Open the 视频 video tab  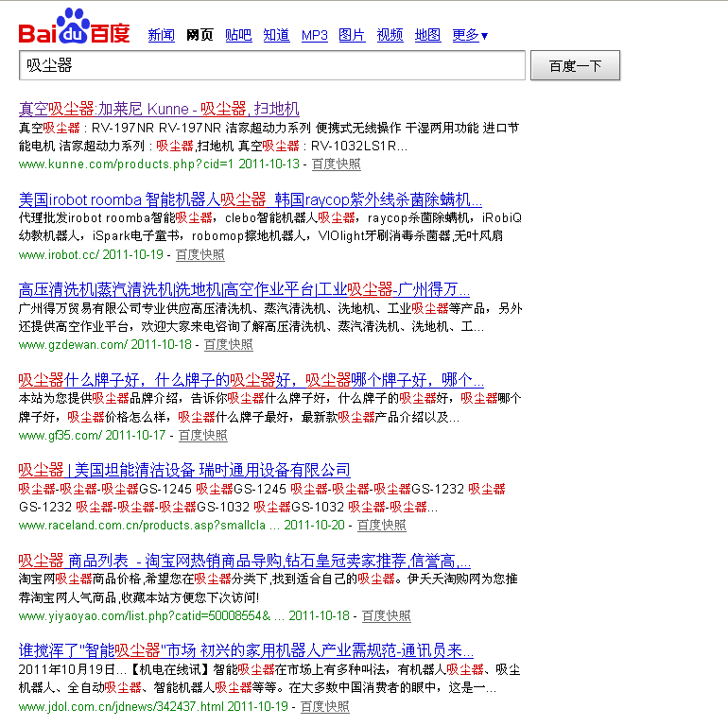[390, 35]
